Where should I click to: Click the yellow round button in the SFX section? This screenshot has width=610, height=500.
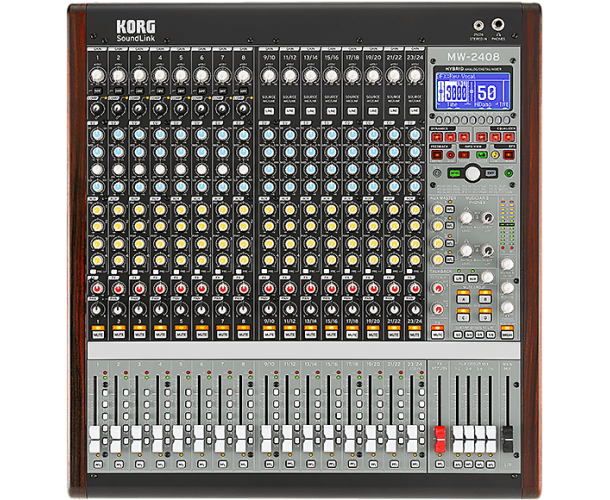pyautogui.click(x=495, y=155)
